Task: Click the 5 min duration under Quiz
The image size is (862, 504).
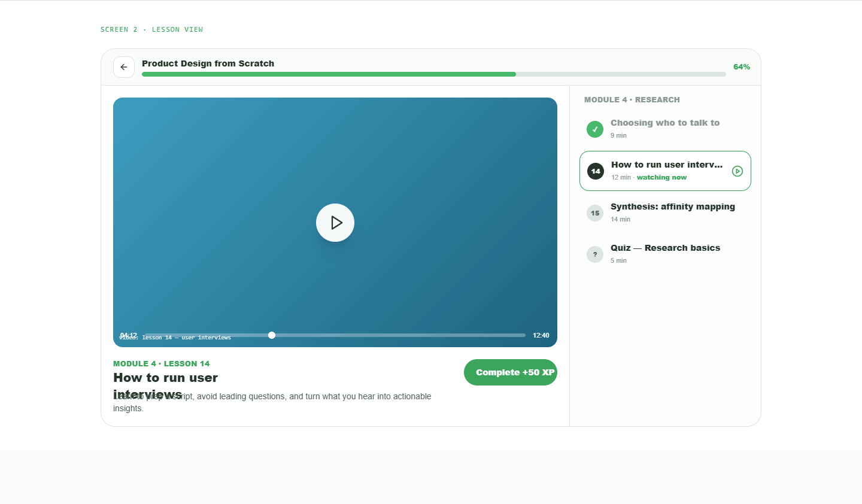Action: tap(618, 261)
